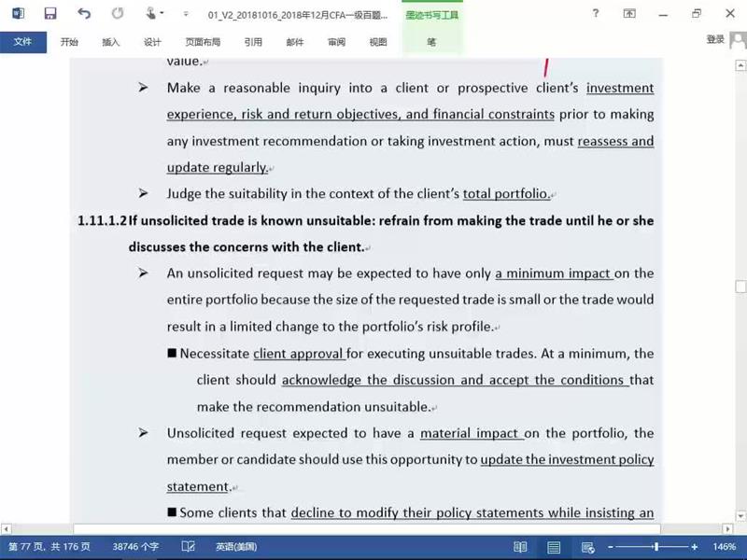
Task: Click the line starting 'Some clients that'
Action: pyautogui.click(x=411, y=512)
